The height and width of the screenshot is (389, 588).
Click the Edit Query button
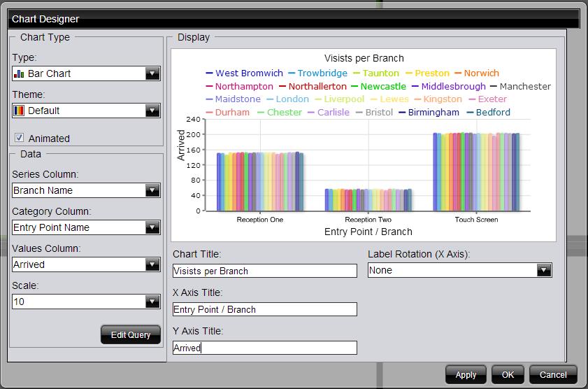point(131,334)
